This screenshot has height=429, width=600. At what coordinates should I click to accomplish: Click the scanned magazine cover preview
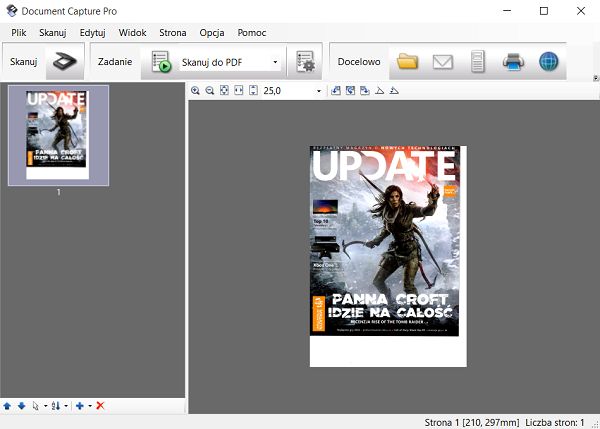click(388, 256)
